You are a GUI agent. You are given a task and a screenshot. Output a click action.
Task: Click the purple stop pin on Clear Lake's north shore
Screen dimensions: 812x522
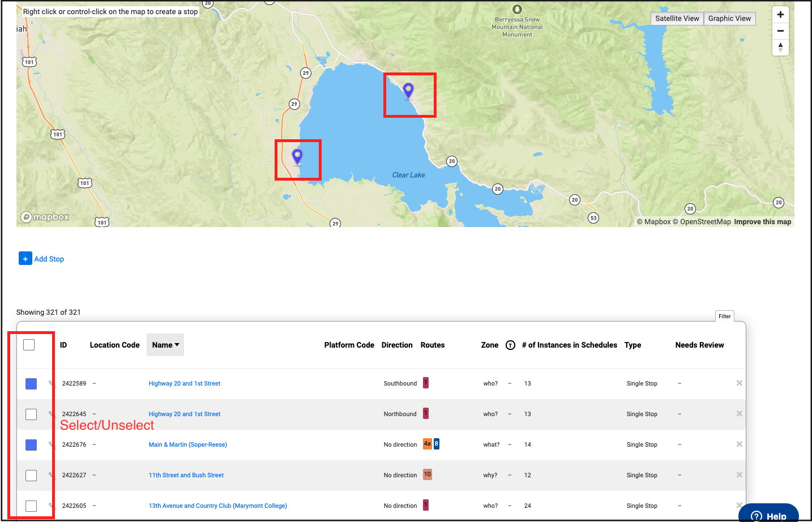point(408,91)
